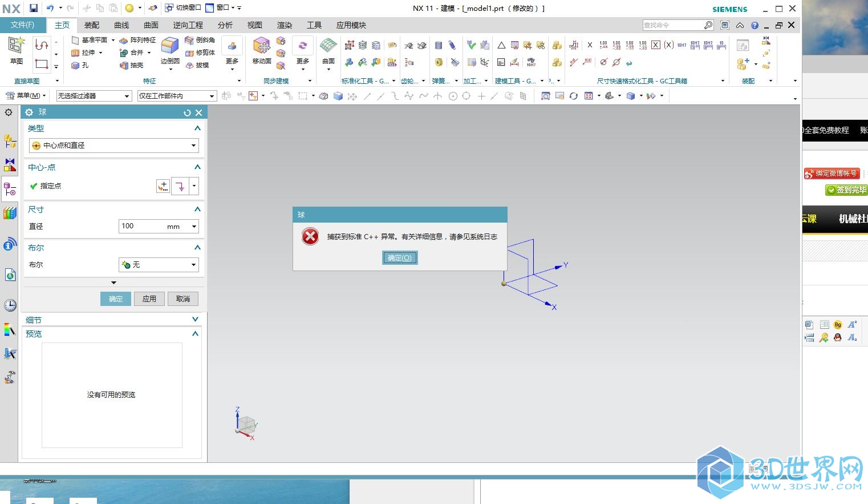868x504 pixels.
Task: Click the 10H7 tolerance format icon
Action: pos(682,45)
